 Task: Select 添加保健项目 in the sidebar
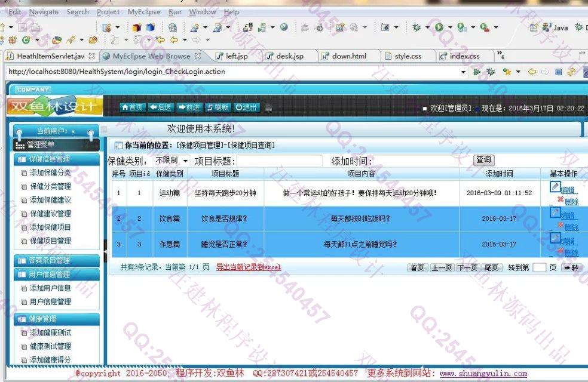point(50,227)
